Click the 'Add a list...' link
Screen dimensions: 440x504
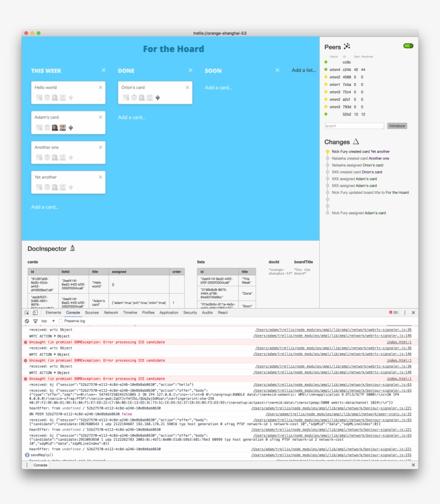[303, 70]
